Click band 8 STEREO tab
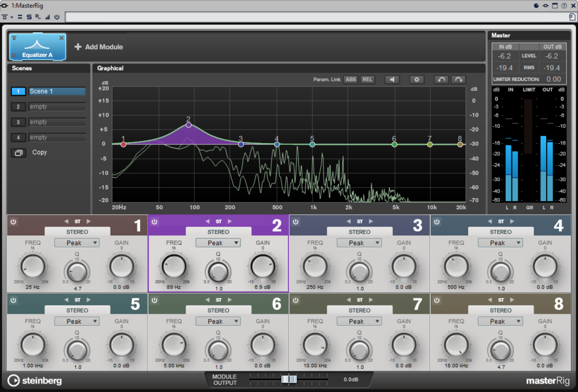578x392 pixels. tap(501, 310)
